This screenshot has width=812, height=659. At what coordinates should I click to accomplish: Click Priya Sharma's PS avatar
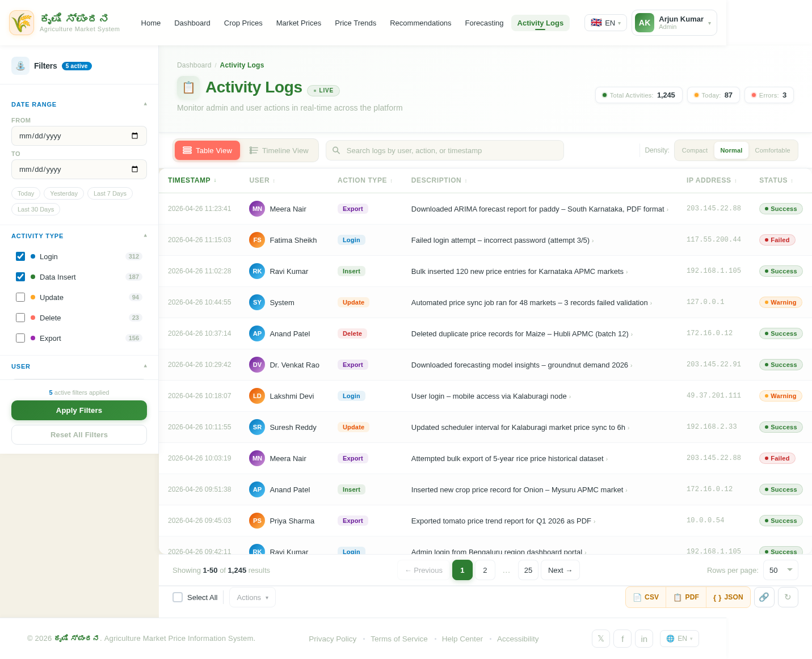coord(257,521)
